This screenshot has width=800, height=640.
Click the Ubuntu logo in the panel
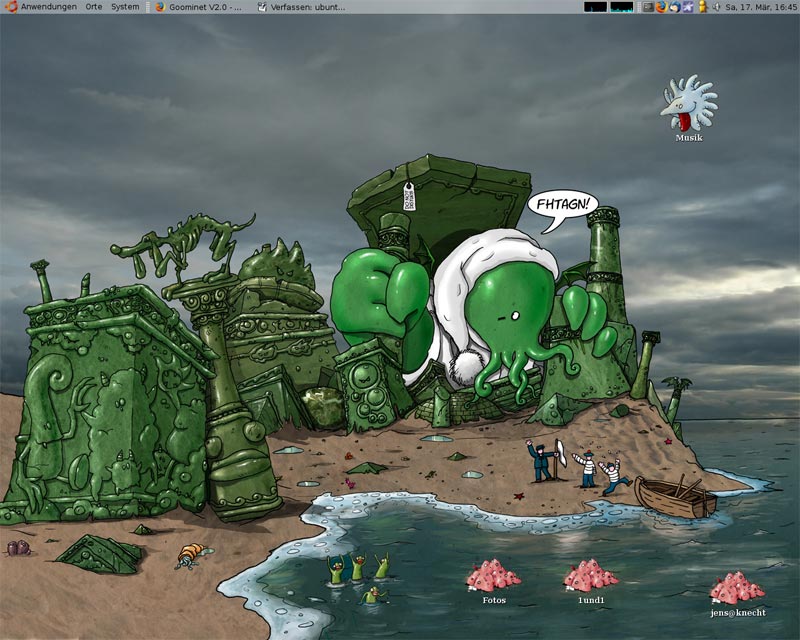click(x=11, y=7)
